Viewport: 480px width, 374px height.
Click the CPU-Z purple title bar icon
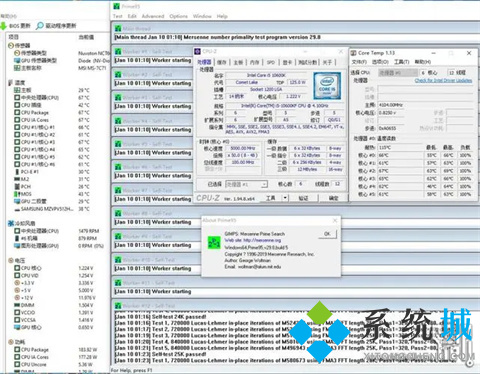pos(198,51)
